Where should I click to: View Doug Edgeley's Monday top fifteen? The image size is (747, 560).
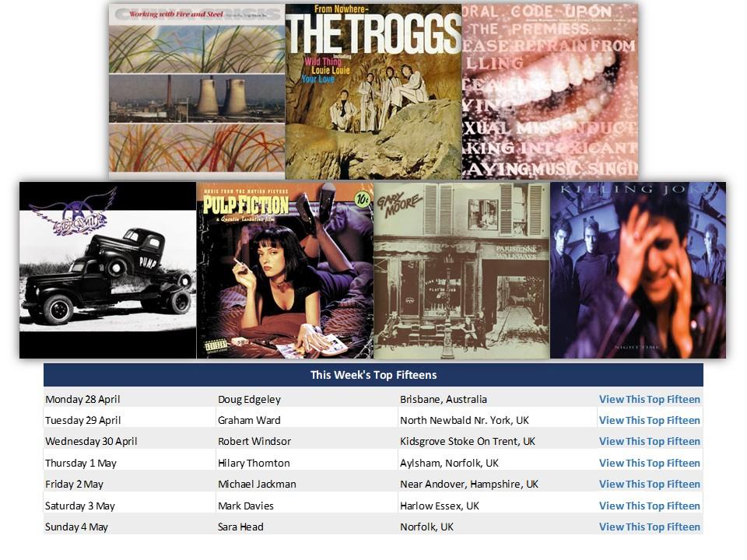point(649,399)
